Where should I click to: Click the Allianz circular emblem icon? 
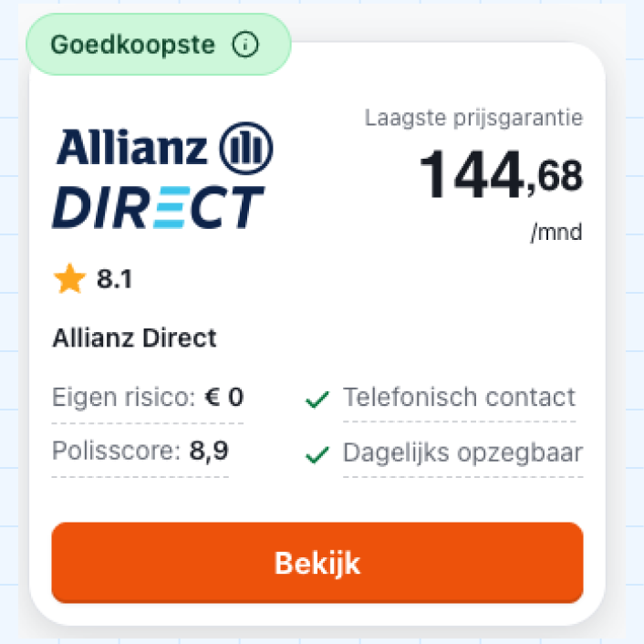point(246,146)
